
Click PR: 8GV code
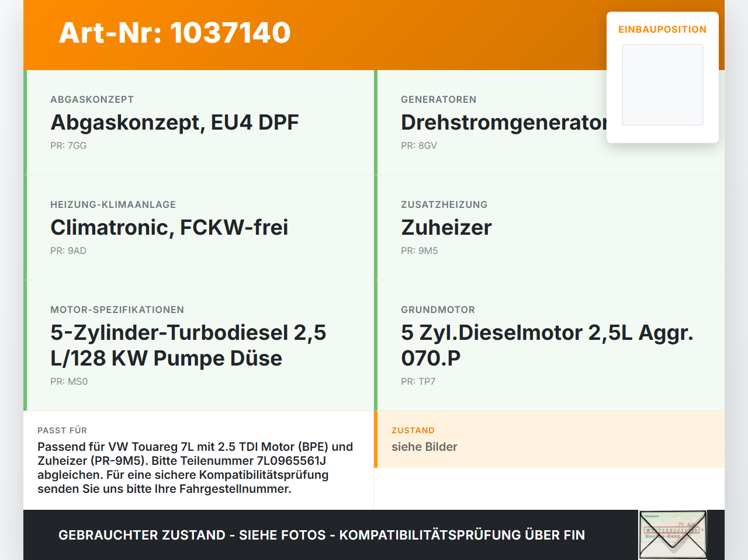(x=419, y=145)
